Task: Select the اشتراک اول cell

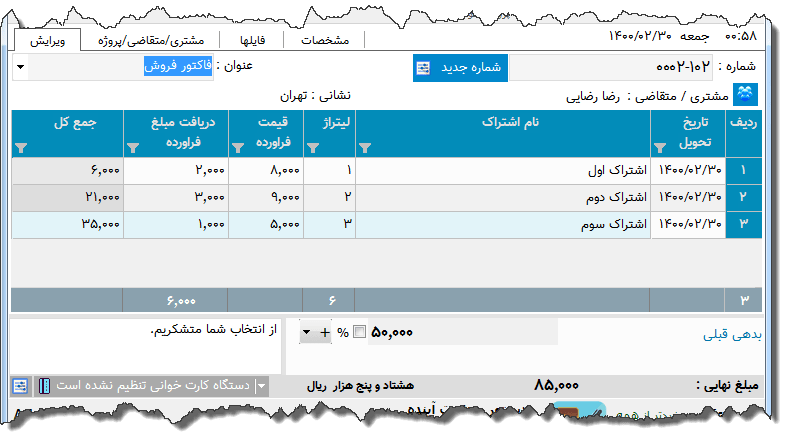Action: point(503,170)
